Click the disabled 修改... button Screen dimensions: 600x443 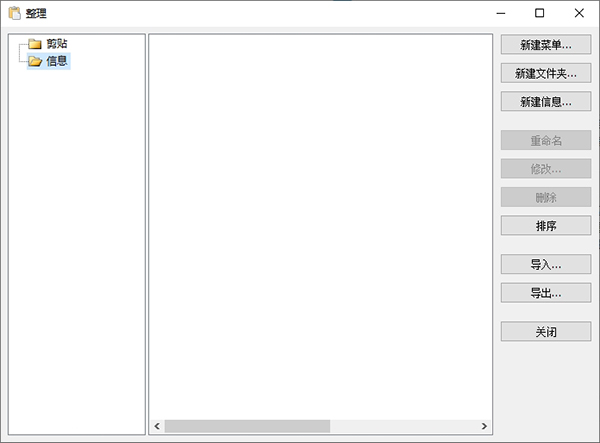click(x=546, y=169)
